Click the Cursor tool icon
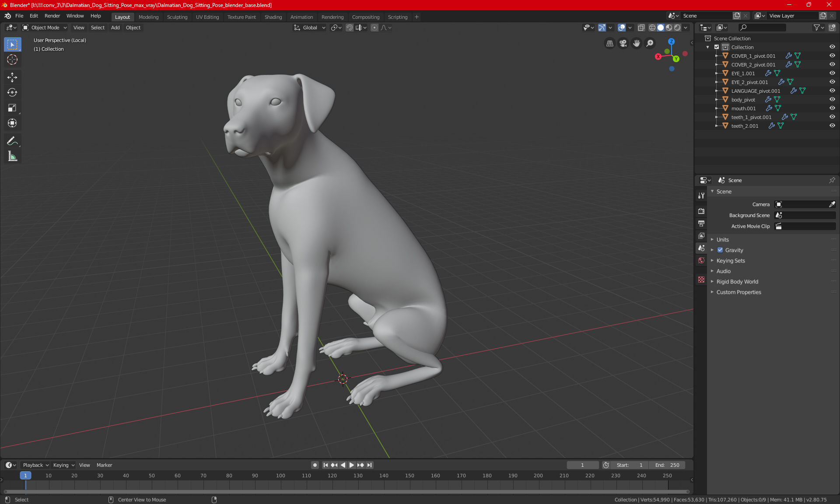 (x=12, y=59)
